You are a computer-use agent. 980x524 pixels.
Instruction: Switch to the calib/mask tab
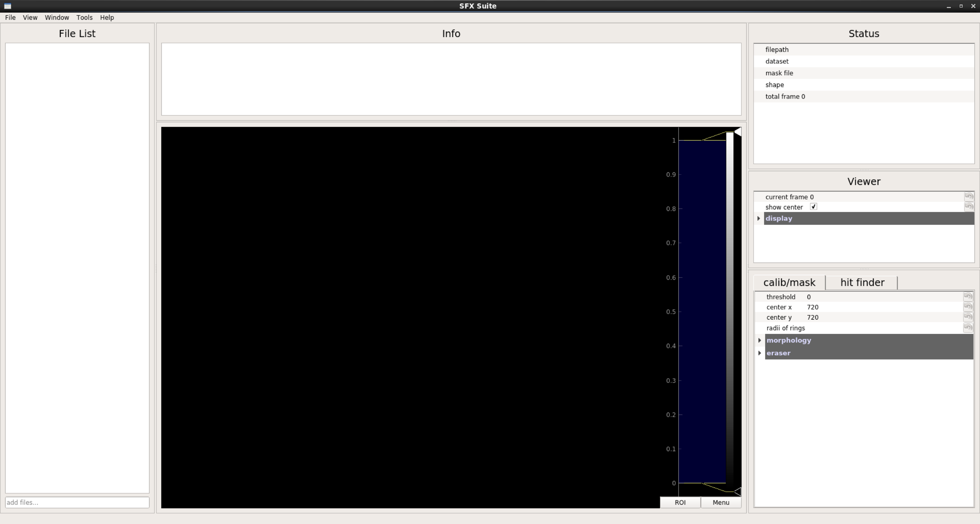pos(789,282)
